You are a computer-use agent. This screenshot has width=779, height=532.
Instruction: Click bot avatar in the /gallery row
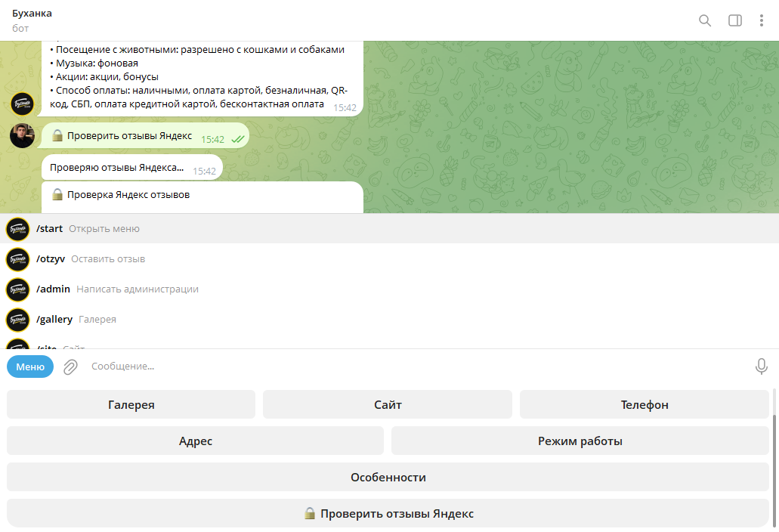click(x=18, y=320)
